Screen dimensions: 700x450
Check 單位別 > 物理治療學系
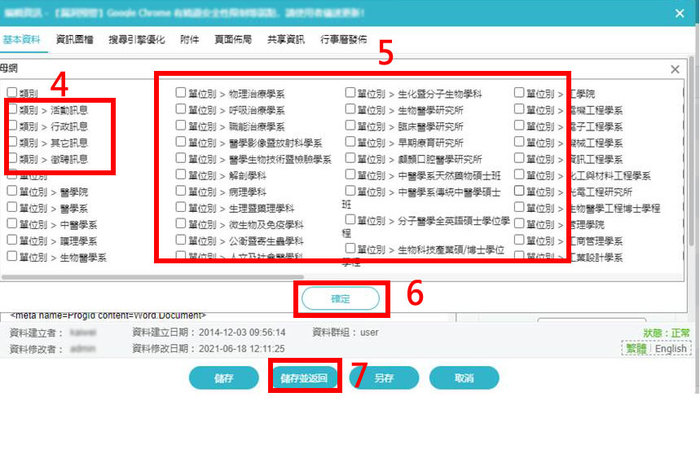(181, 93)
